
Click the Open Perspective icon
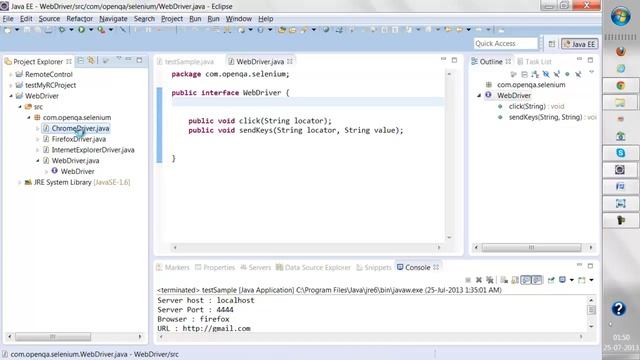click(x=551, y=44)
